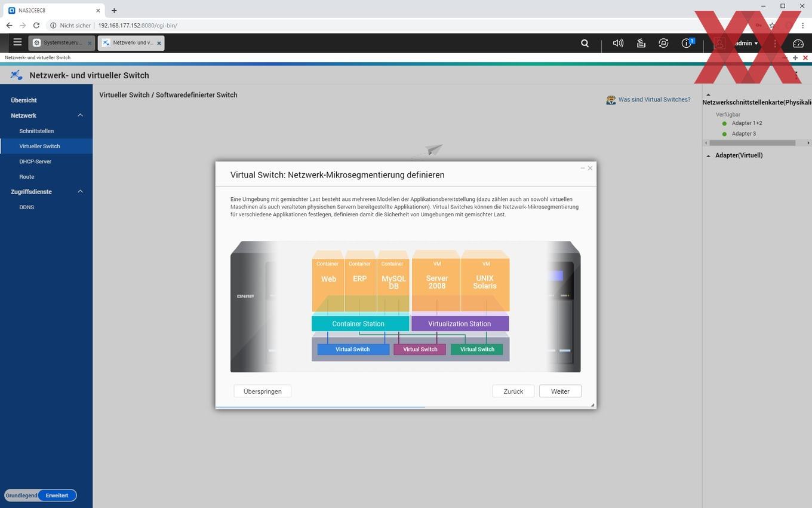Open DHCP-Server in the sidebar
The image size is (812, 508).
click(35, 161)
